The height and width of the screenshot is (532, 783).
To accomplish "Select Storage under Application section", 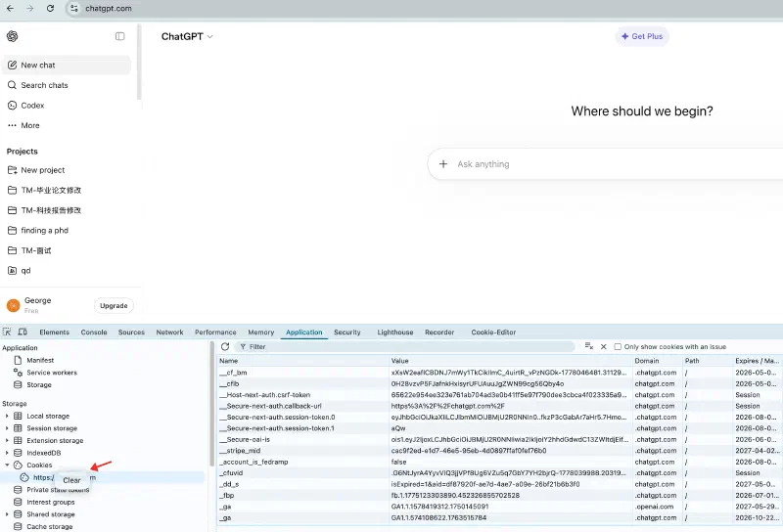I will 39,384.
